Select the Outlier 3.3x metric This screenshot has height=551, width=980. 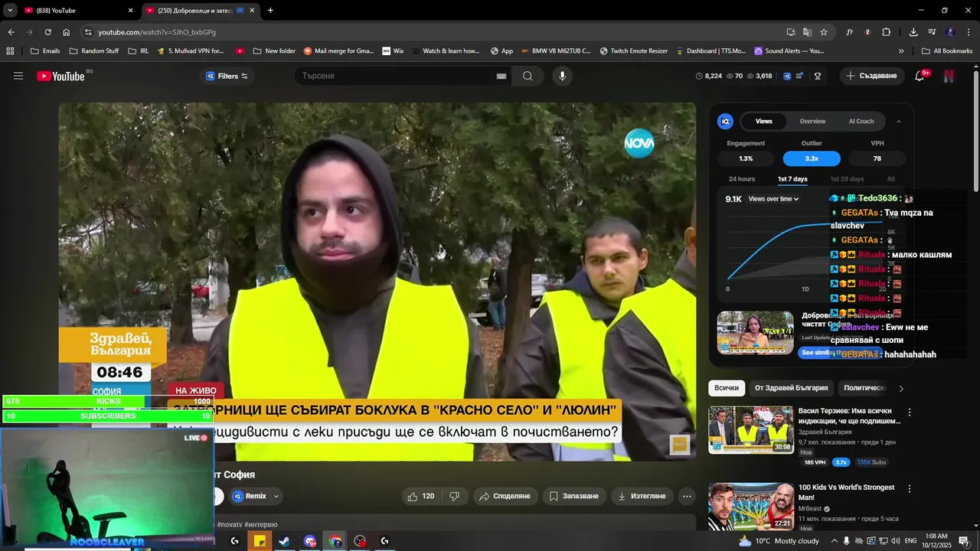[812, 158]
